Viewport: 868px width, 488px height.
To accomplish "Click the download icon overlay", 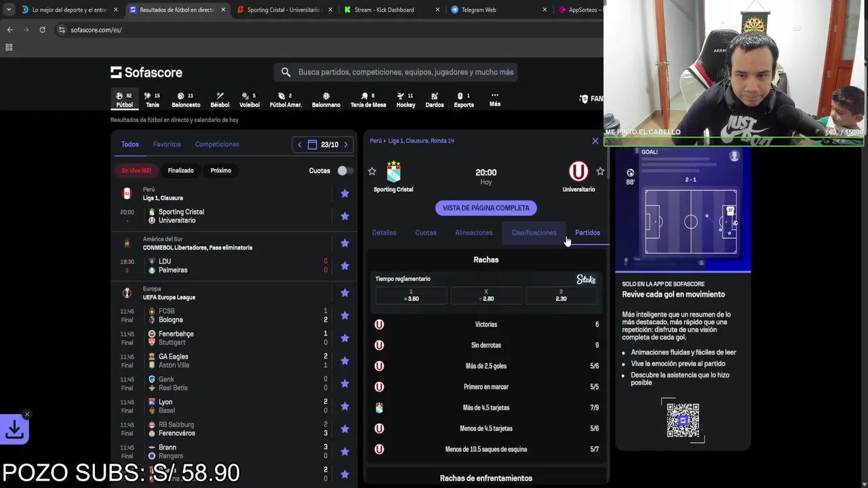I will 14,429.
